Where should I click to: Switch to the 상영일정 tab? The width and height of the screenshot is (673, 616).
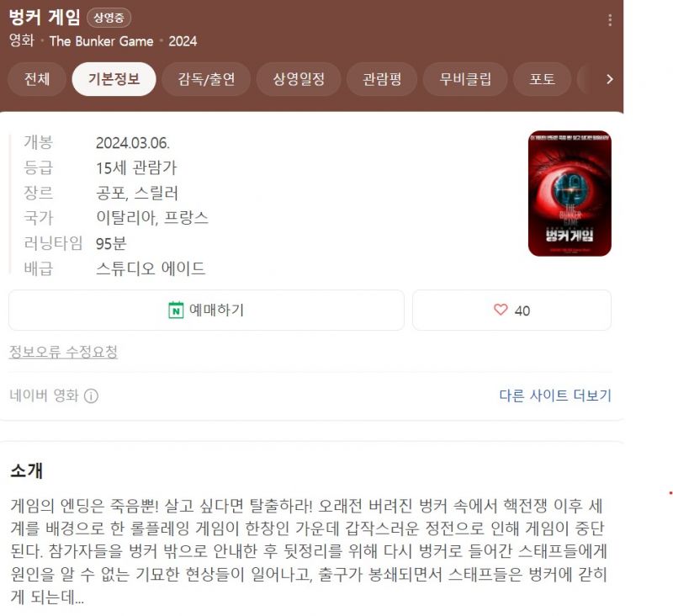coord(299,79)
